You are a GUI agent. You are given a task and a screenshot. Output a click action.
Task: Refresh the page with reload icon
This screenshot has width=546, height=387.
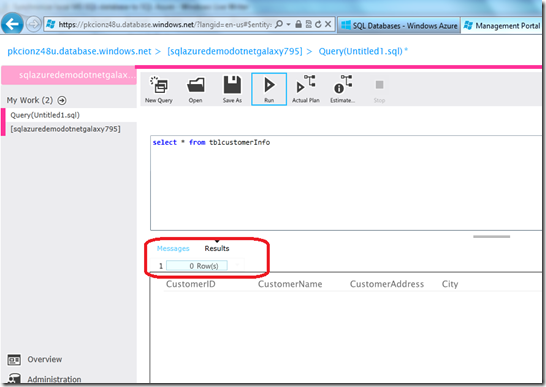pos(318,24)
